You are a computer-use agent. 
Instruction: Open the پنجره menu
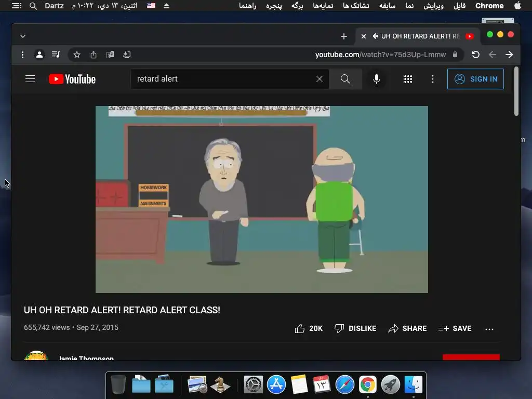(x=274, y=6)
